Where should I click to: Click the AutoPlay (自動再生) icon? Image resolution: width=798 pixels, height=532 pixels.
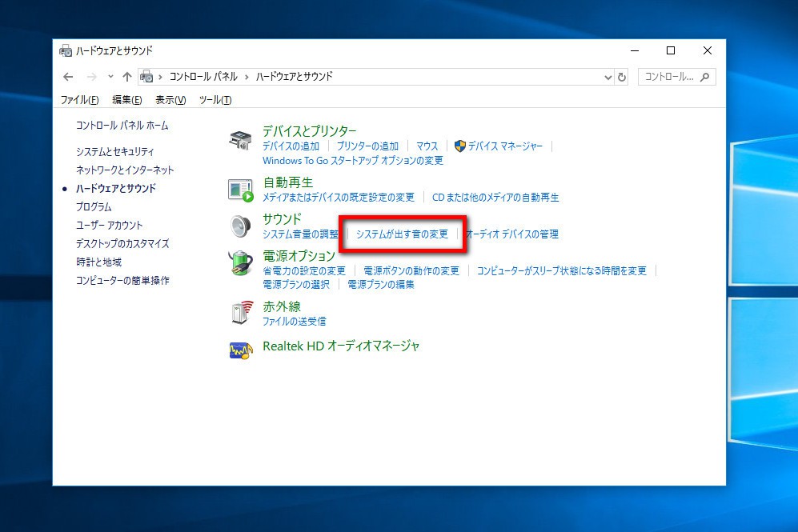click(240, 190)
